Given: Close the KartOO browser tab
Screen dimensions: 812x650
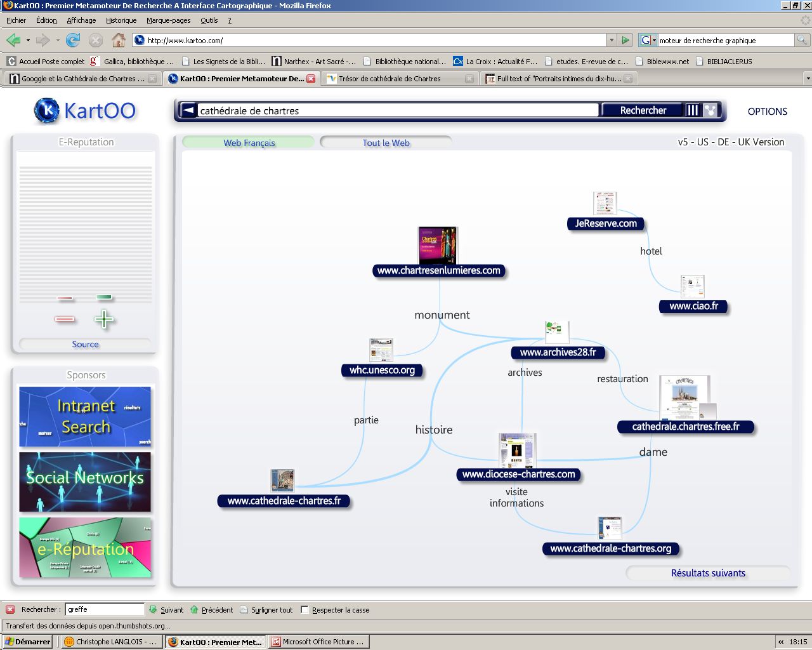Looking at the screenshot, I should (311, 79).
